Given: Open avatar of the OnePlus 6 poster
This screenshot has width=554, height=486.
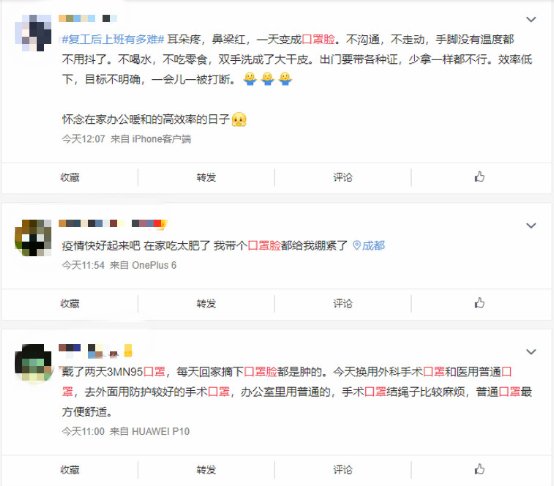Looking at the screenshot, I should [33, 237].
